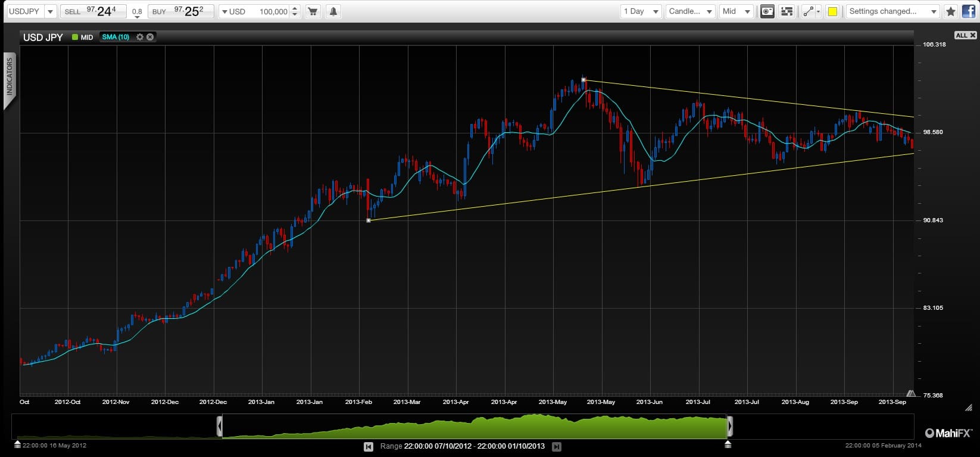Pick the yellow drawing color swatch
980x457 pixels.
click(x=832, y=11)
